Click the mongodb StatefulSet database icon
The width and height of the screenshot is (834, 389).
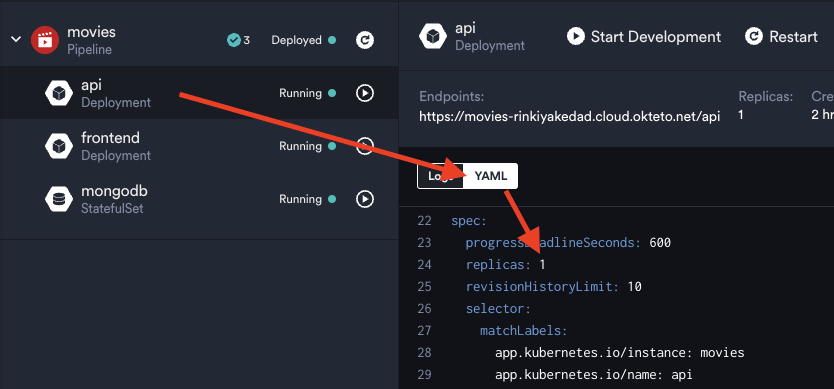pos(59,199)
